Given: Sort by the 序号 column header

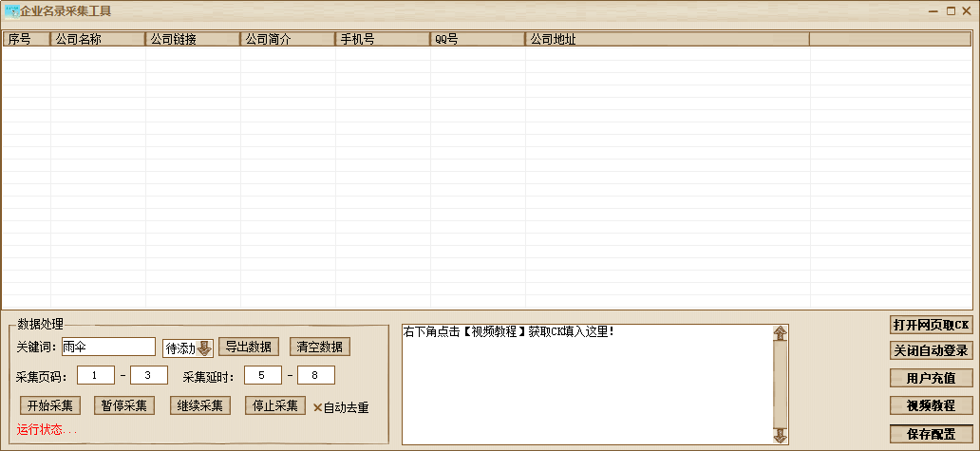Looking at the screenshot, I should coord(27,39).
